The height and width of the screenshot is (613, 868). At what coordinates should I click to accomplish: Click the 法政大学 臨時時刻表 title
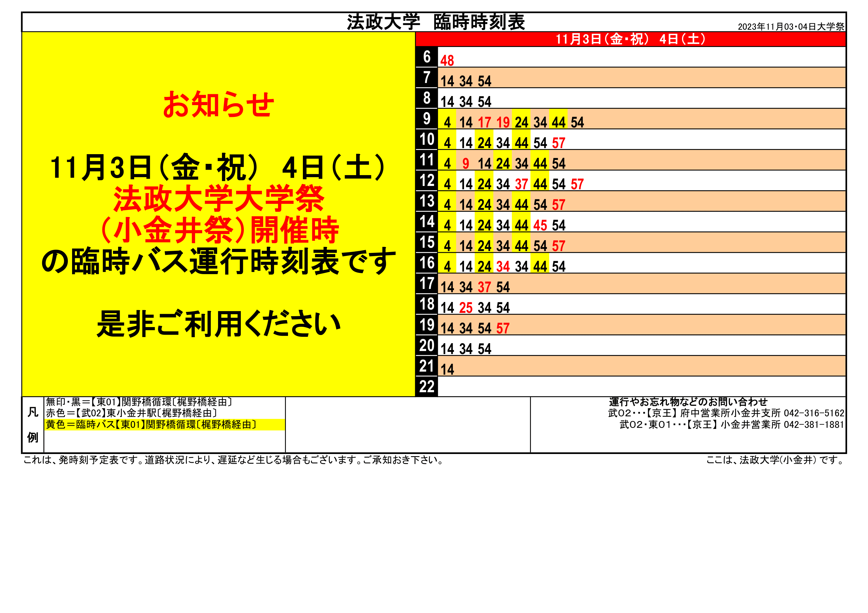(x=436, y=22)
